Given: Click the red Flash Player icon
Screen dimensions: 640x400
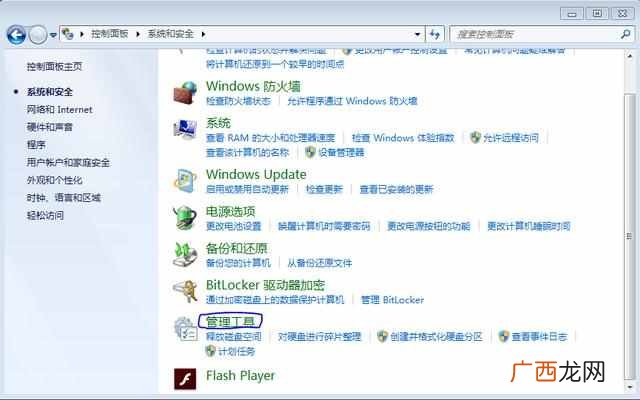Looking at the screenshot, I should pyautogui.click(x=185, y=379).
